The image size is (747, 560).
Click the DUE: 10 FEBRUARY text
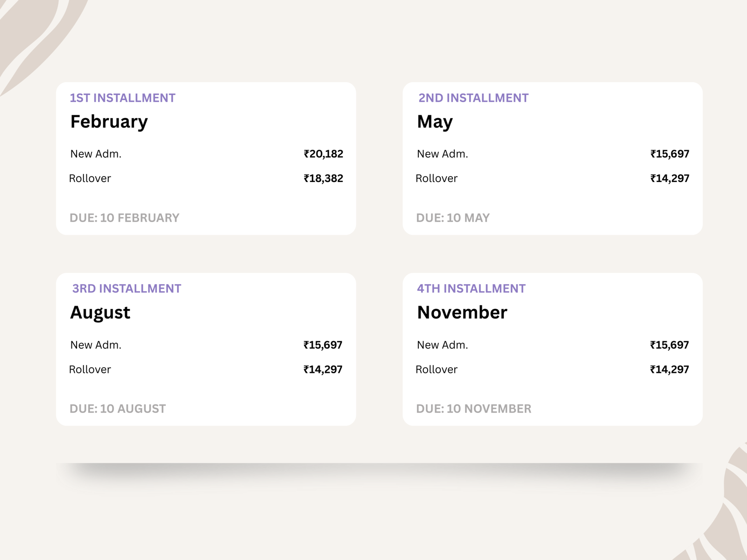(124, 218)
